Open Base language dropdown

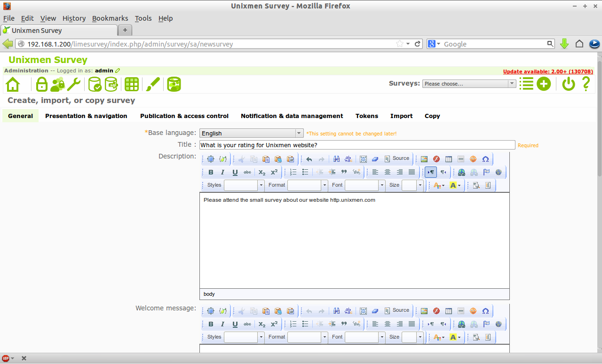pyautogui.click(x=252, y=133)
